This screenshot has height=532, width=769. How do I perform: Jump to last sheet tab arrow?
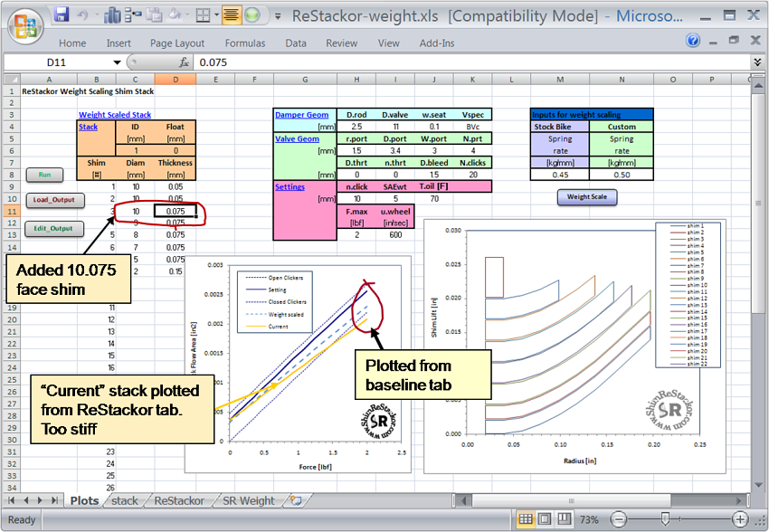(x=54, y=500)
